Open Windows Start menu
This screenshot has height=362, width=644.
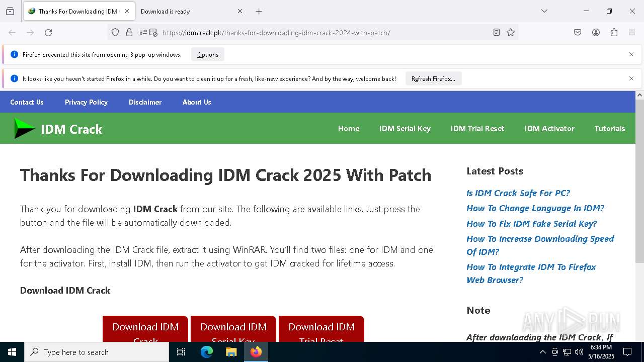pyautogui.click(x=12, y=352)
